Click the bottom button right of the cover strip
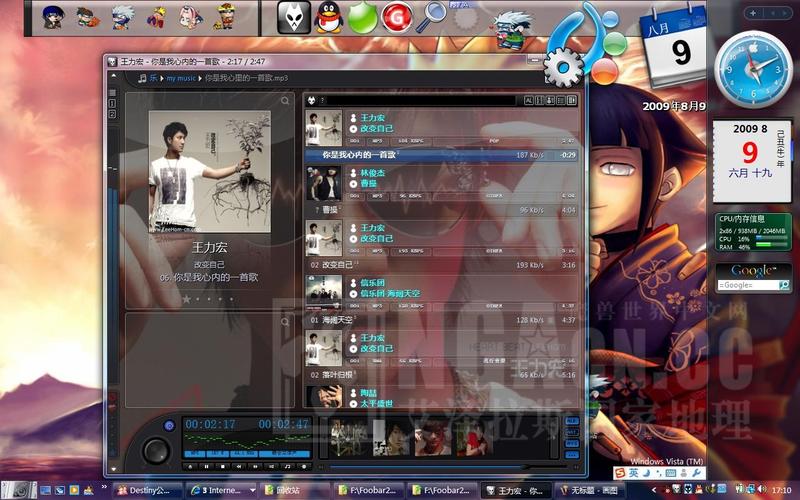Viewport: 800px width, 500px height. pos(572,454)
